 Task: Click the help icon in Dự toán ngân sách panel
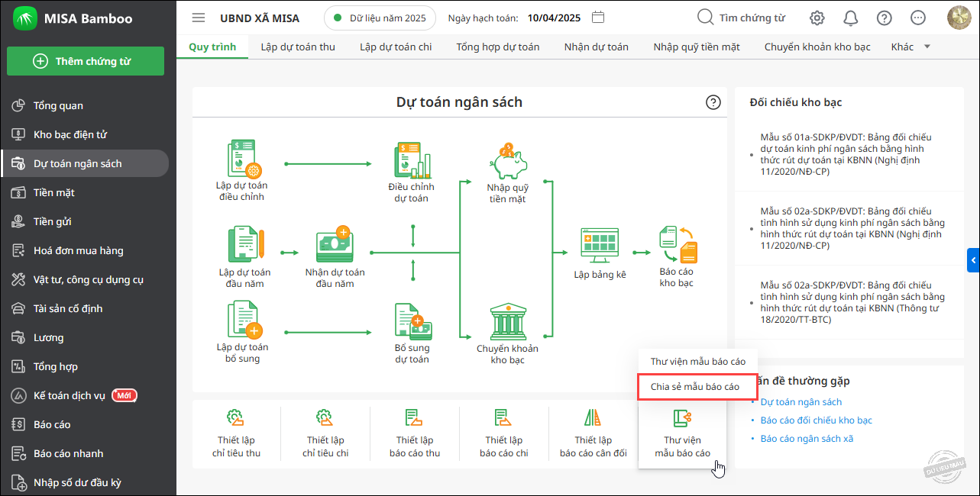[713, 102]
